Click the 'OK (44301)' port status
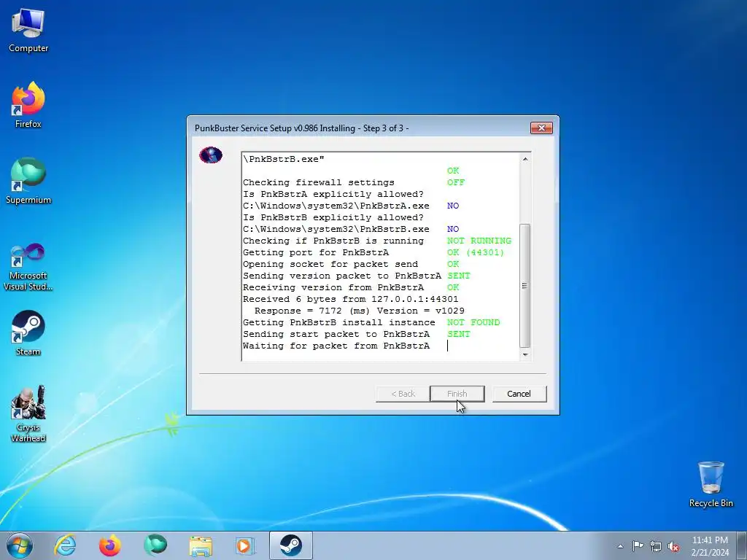 (476, 252)
